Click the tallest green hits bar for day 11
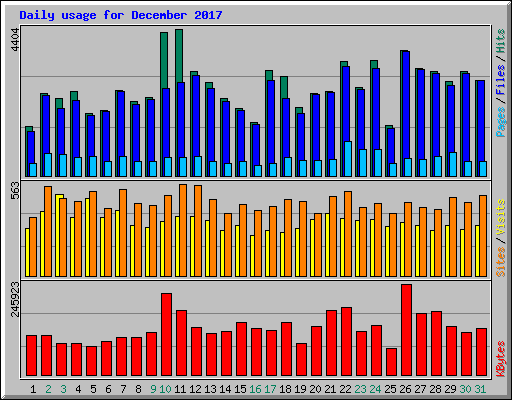This screenshot has height=400, width=512. click(x=179, y=56)
